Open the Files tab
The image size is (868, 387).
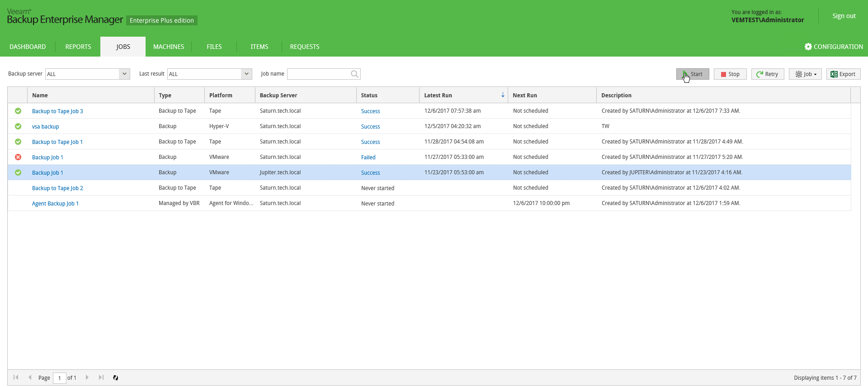pos(214,47)
